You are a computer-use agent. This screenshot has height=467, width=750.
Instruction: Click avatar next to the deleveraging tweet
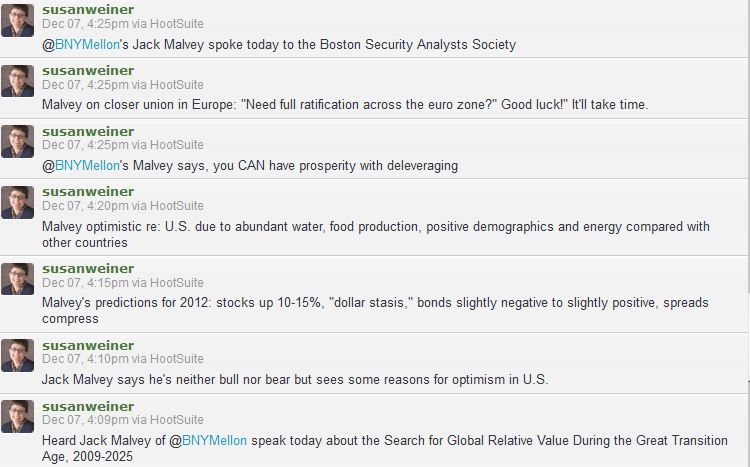tap(17, 142)
